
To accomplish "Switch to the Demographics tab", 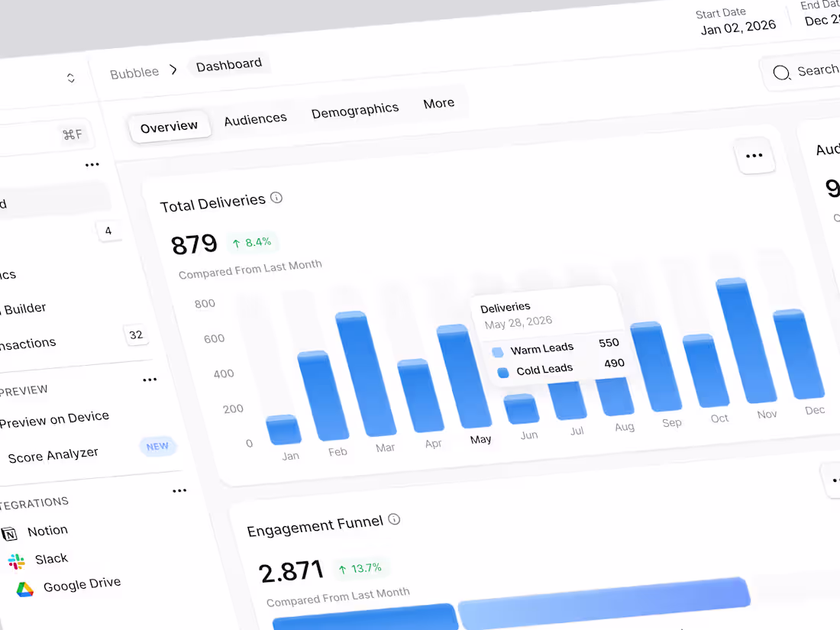I will 354,109.
